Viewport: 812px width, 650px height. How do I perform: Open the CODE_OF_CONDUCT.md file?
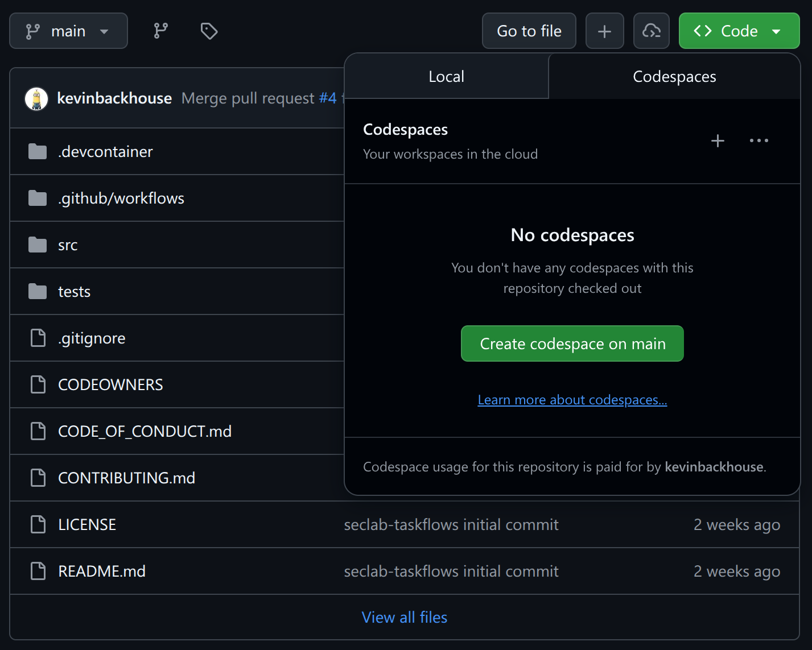click(x=144, y=431)
